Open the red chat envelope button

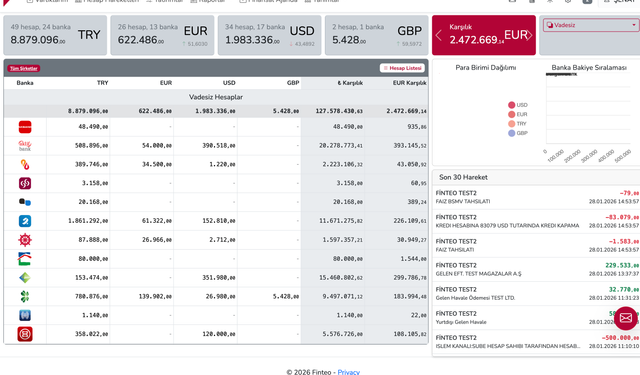point(625,318)
